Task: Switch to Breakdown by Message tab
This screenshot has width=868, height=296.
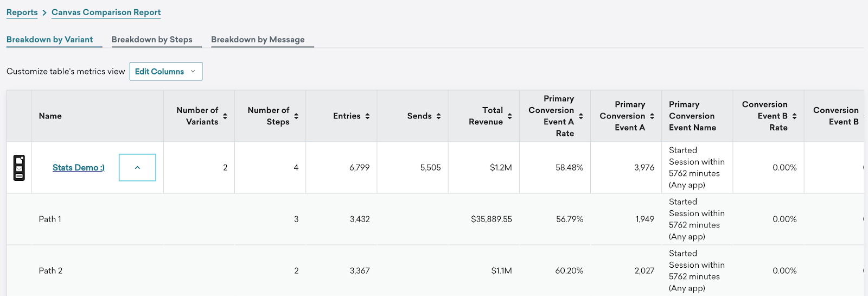Action: pyautogui.click(x=258, y=40)
